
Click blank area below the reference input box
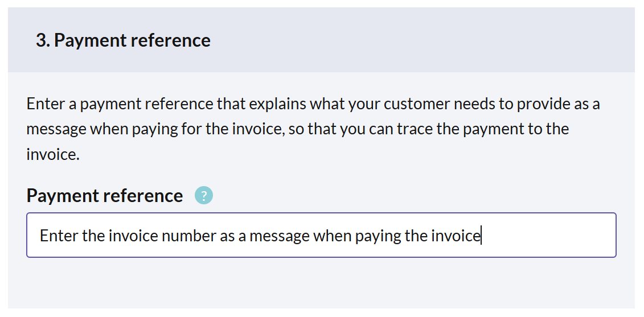[321, 283]
